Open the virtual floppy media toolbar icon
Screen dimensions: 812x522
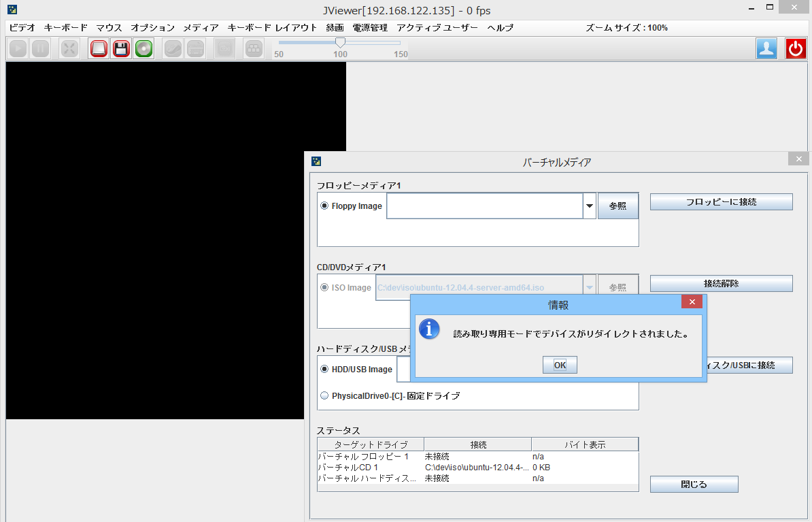(x=98, y=48)
